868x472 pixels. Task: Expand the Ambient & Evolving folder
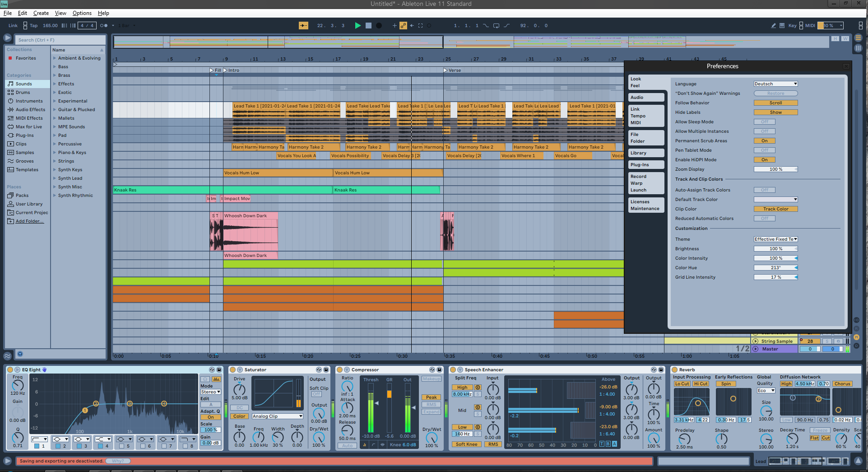pos(54,58)
